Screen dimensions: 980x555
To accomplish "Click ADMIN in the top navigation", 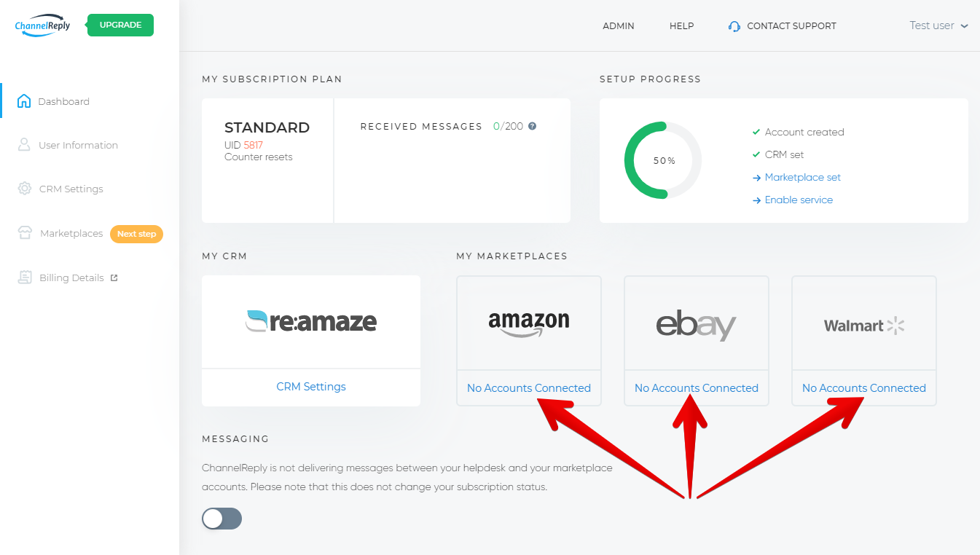I will click(619, 26).
